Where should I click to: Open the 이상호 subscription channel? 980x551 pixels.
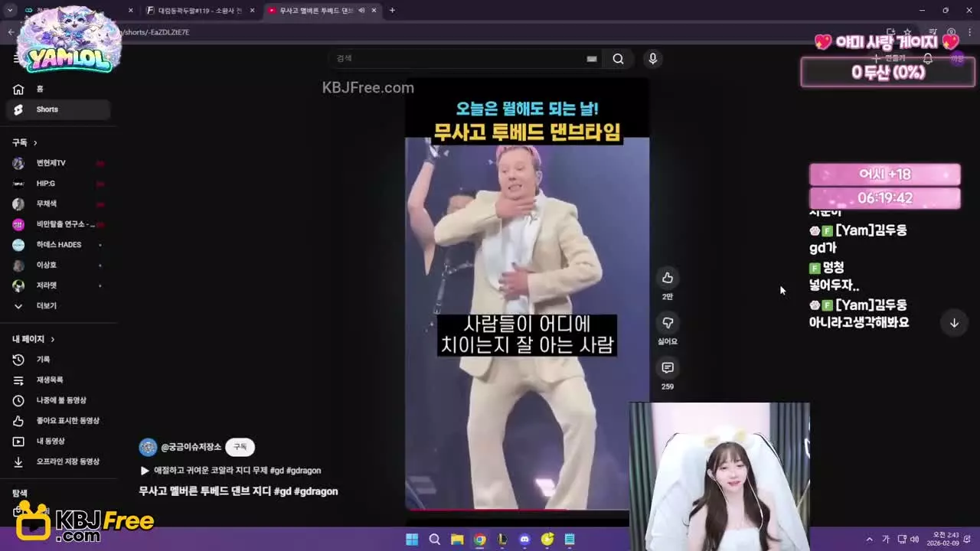58,265
